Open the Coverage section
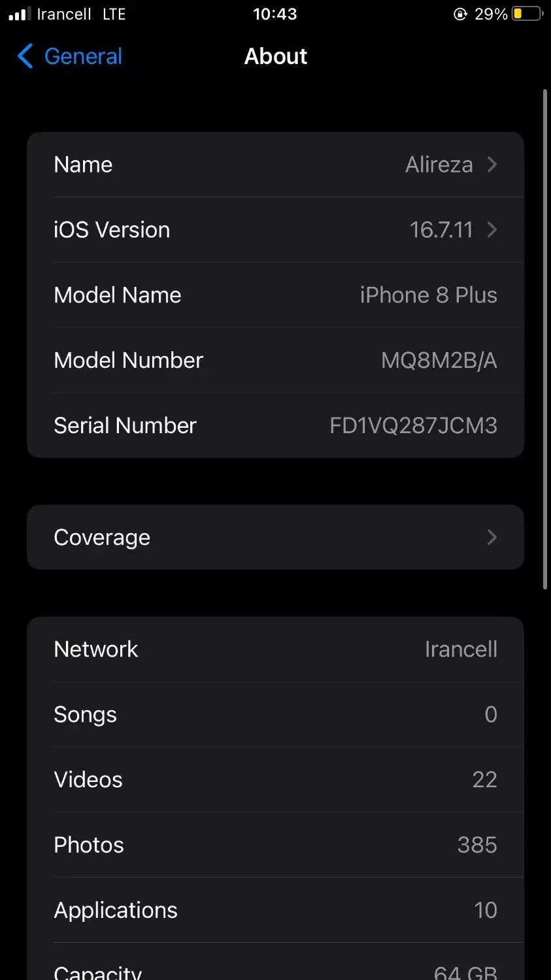This screenshot has height=980, width=551. point(102,537)
